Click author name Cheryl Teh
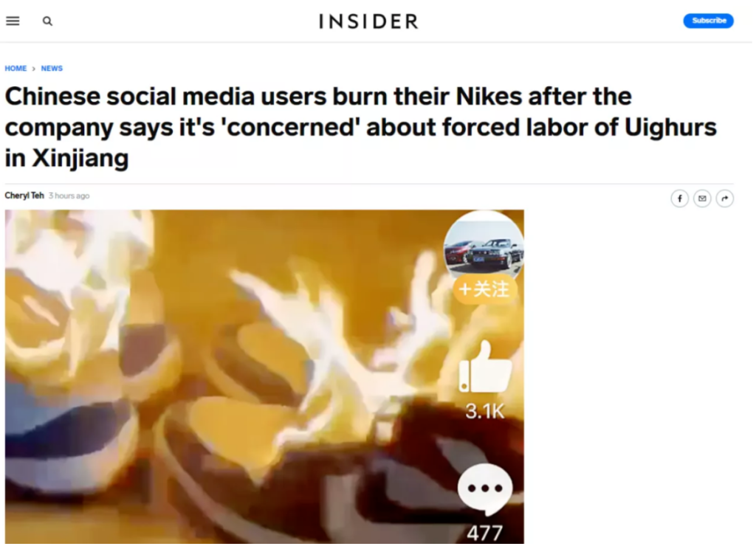This screenshot has width=756, height=549. [x=24, y=196]
